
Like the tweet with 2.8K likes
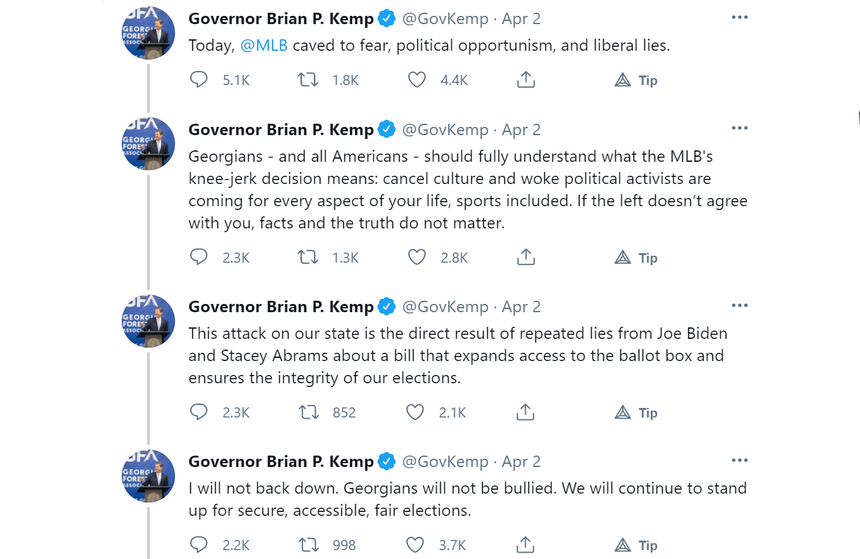(417, 257)
